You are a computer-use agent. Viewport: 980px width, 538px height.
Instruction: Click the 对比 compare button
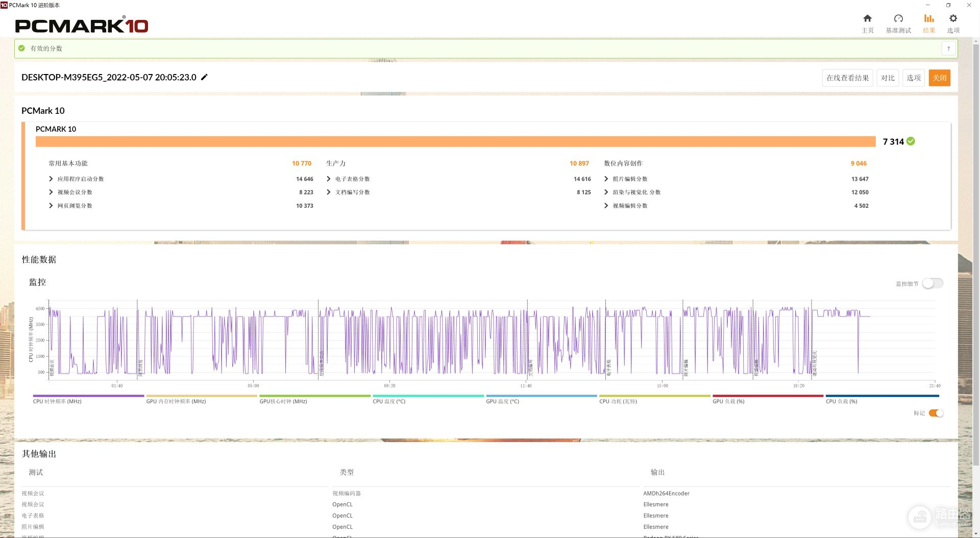tap(888, 78)
